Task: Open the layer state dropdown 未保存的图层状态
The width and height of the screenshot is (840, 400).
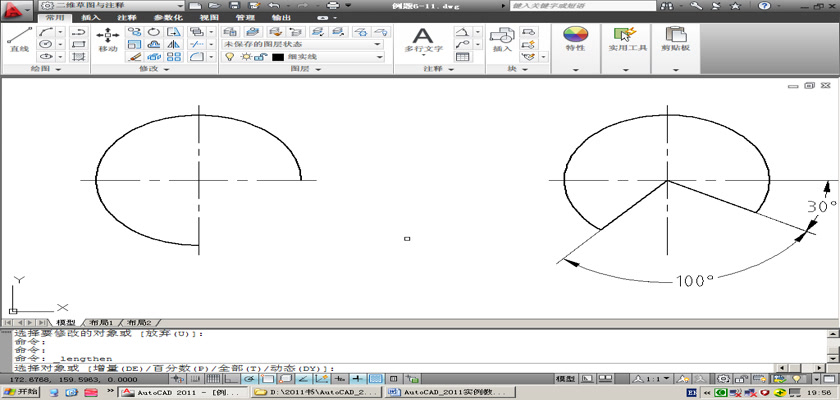Action: click(x=302, y=44)
